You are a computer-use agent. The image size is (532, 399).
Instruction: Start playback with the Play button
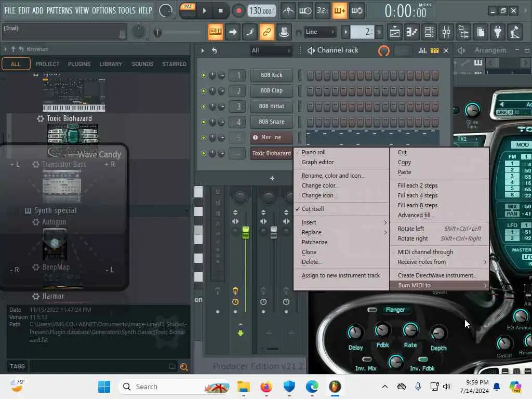pyautogui.click(x=204, y=11)
